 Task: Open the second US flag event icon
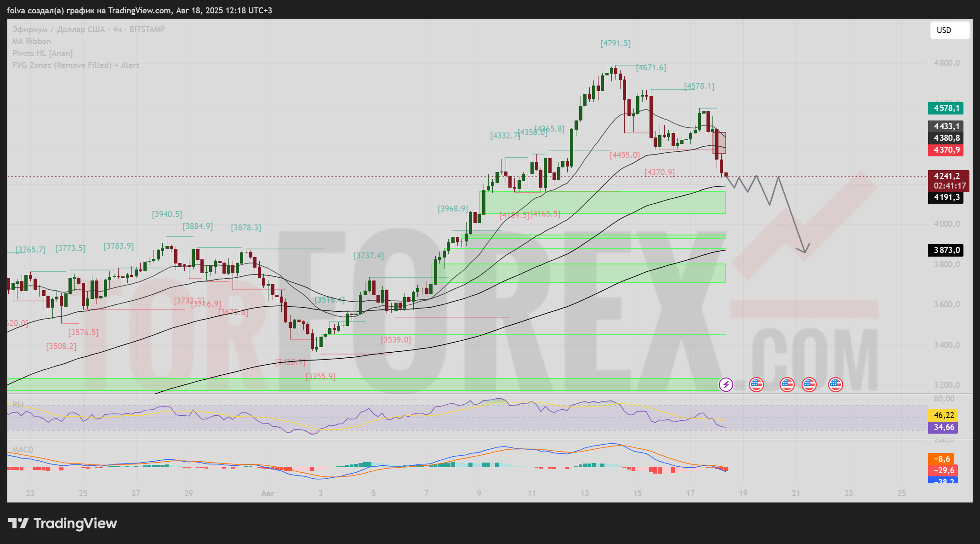click(787, 384)
